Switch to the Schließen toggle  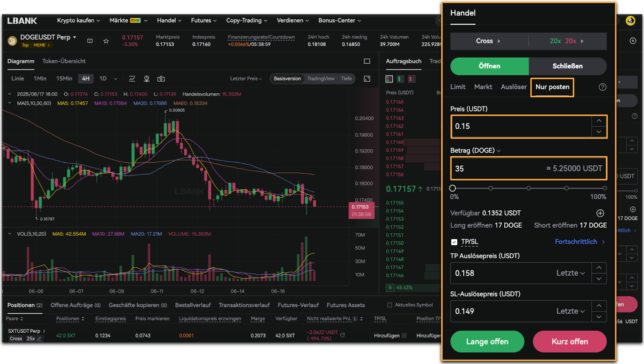click(567, 66)
